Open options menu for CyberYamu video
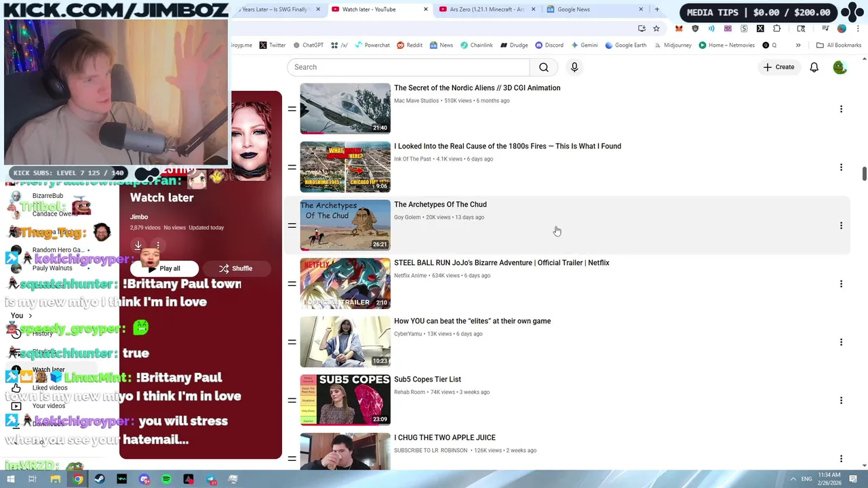The height and width of the screenshot is (488, 868). 841,342
